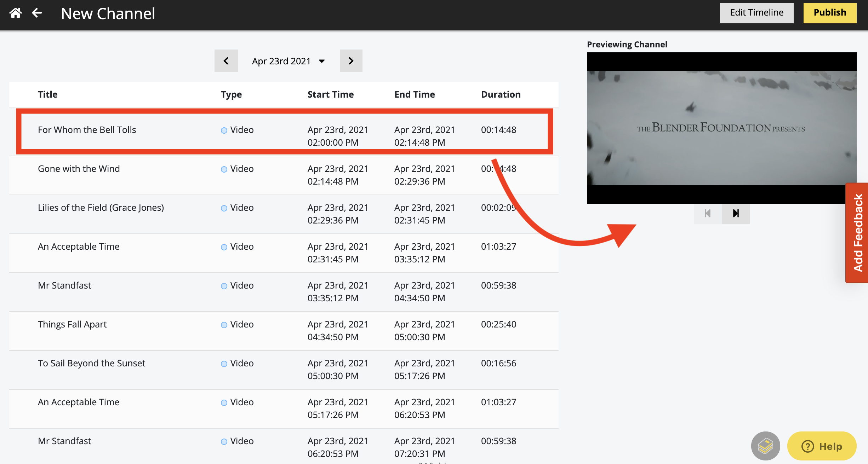Screen dimensions: 868x464
Task: Select An Acceptable Time starting 02:31:45 PM
Action: tap(284, 253)
